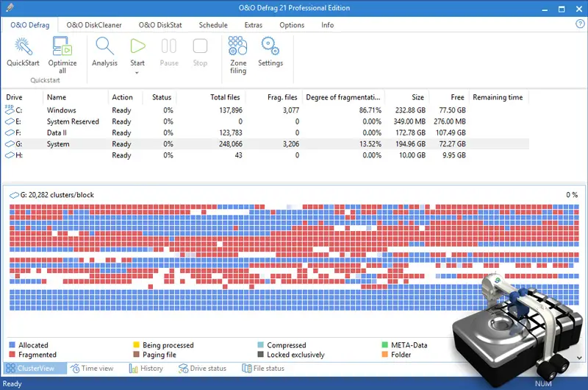Screen dimensions: 588x390
Task: Sort by Degree of fragmentation header
Action: tap(343, 97)
